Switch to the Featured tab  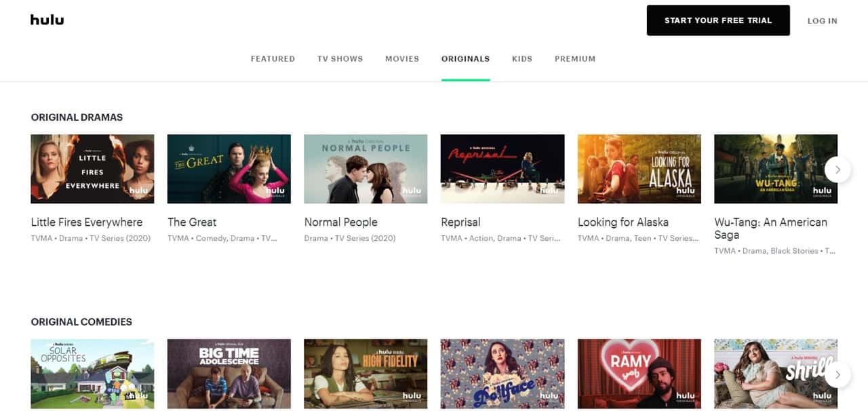click(273, 59)
